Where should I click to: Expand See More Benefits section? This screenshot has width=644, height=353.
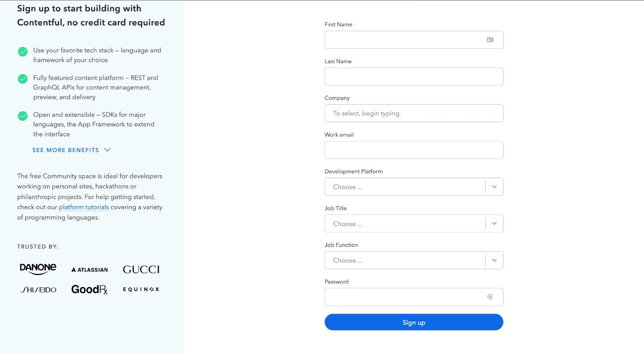pos(71,150)
